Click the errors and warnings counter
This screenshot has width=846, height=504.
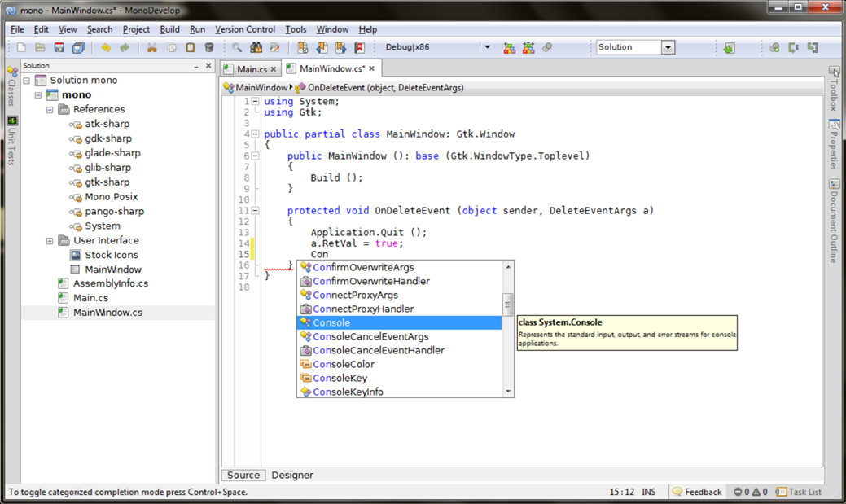(x=751, y=492)
